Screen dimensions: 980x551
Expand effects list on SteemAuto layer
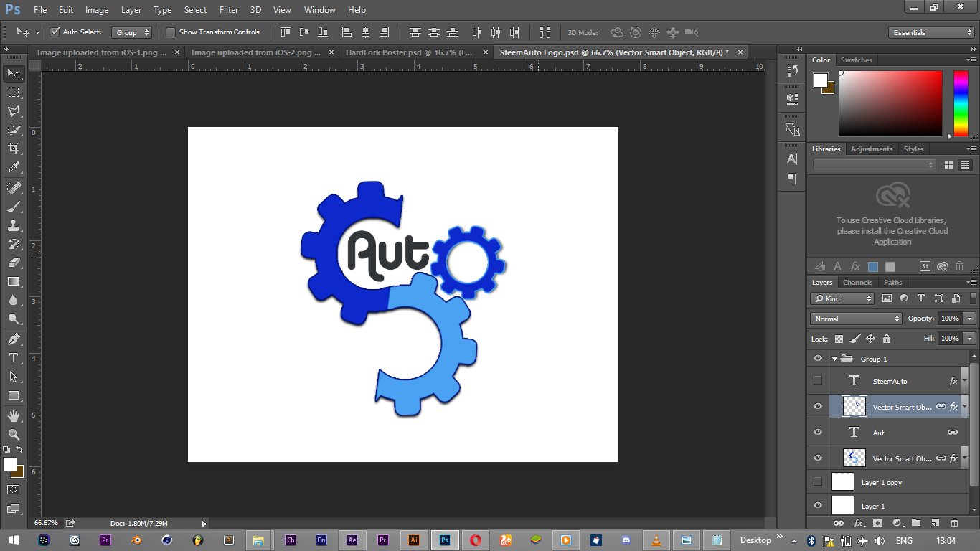[x=965, y=381]
